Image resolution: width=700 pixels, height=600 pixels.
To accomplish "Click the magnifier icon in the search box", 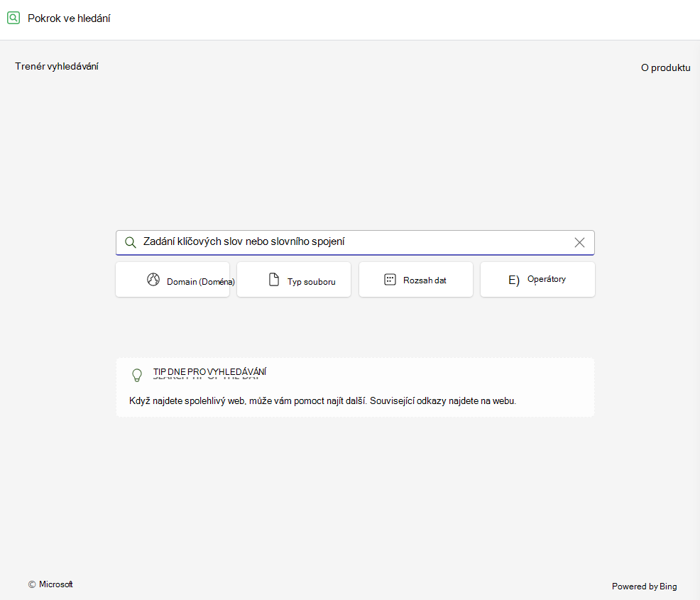I will pos(131,242).
